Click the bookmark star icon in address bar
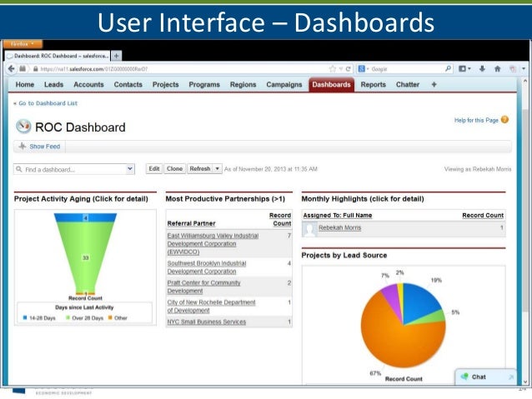Image resolution: width=532 pixels, height=399 pixels. coord(332,69)
